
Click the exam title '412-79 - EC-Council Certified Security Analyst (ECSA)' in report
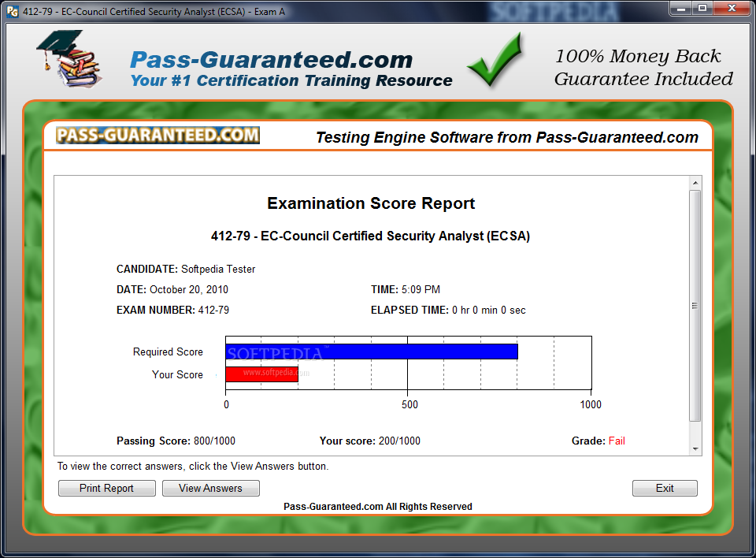tap(370, 236)
